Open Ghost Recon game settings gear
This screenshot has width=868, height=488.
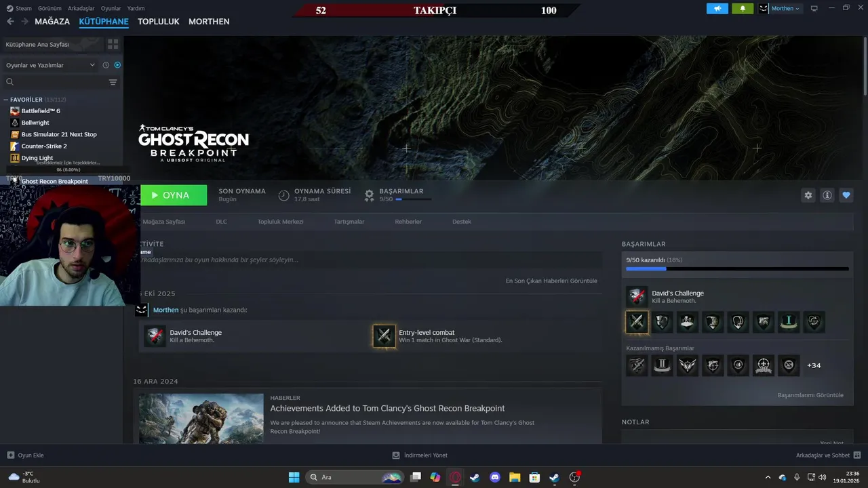(808, 195)
